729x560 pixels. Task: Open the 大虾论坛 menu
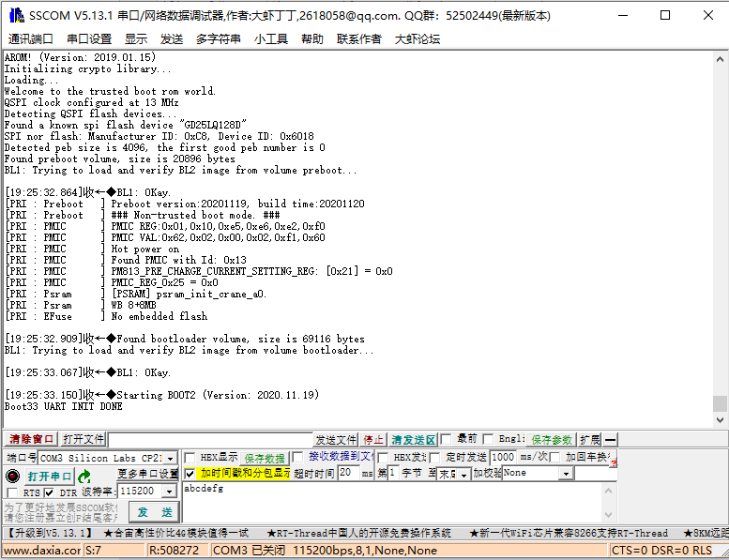(417, 39)
